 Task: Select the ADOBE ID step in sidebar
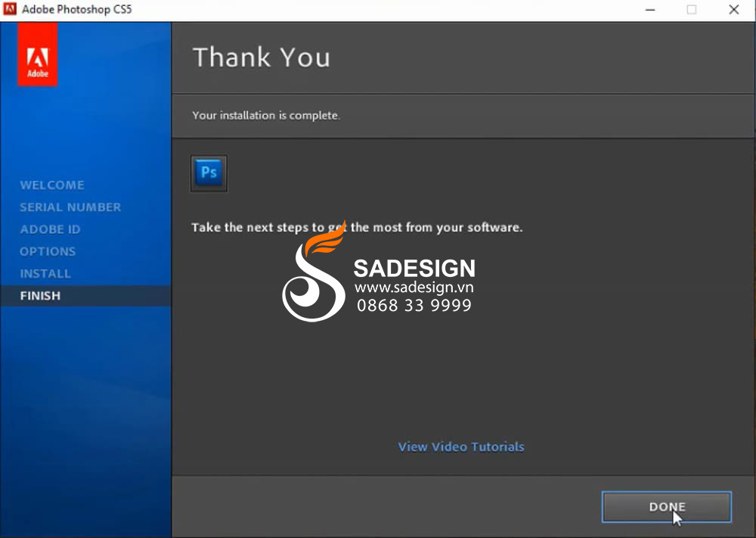(x=50, y=229)
